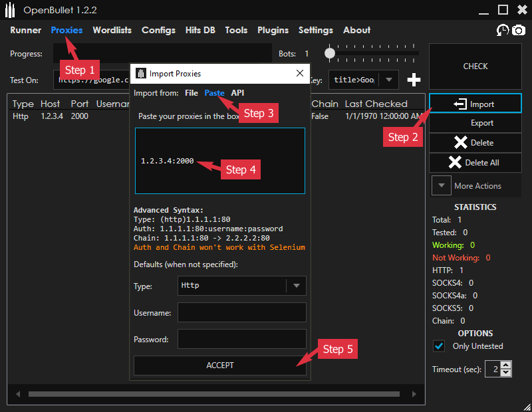This screenshot has width=532, height=412.
Task: Select the 1.2.3.4 proxy row host
Action: (52, 116)
